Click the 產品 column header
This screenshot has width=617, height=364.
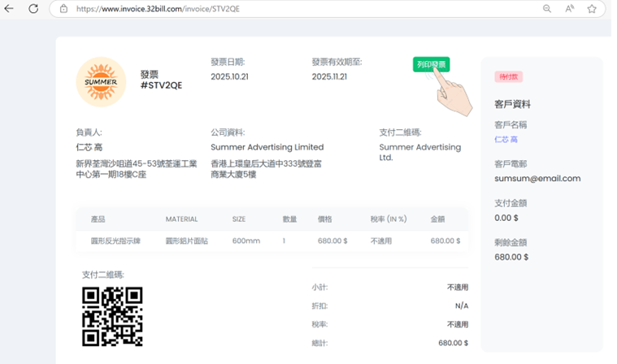point(98,219)
